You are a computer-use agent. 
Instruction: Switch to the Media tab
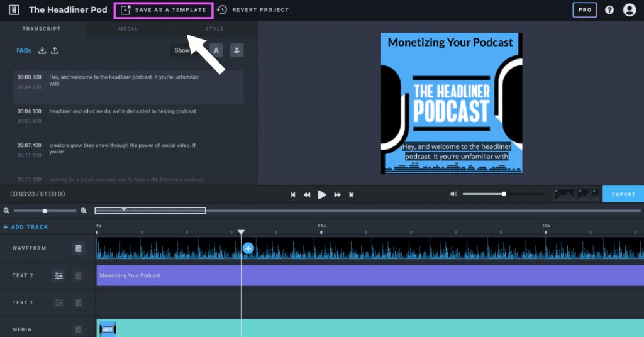click(128, 29)
